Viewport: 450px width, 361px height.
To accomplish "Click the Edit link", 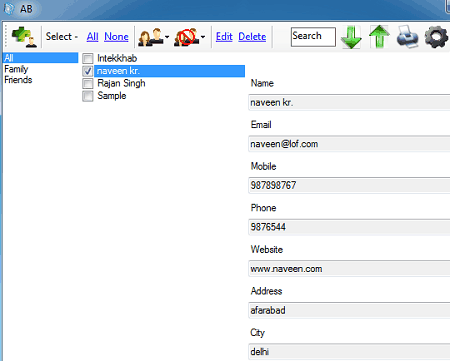I will [224, 36].
